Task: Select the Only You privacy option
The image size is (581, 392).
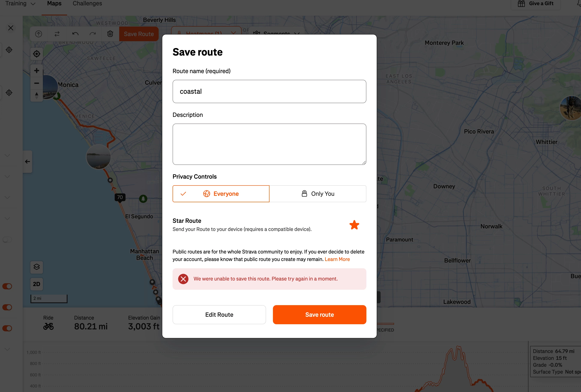Action: pyautogui.click(x=318, y=194)
